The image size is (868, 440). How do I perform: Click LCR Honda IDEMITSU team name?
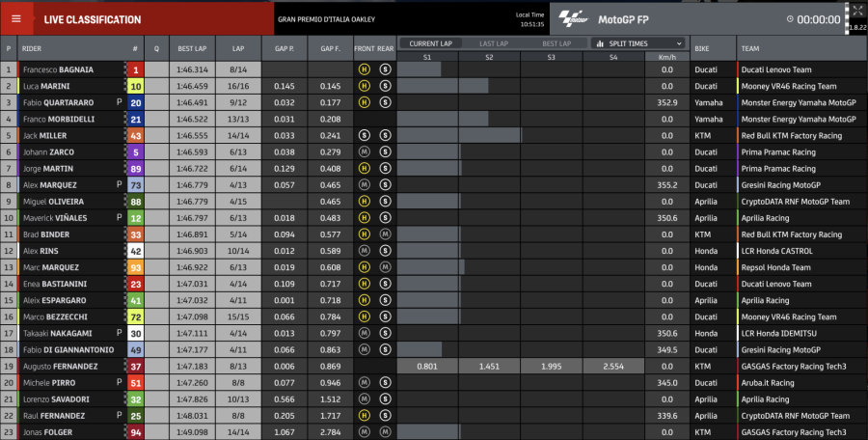(779, 333)
